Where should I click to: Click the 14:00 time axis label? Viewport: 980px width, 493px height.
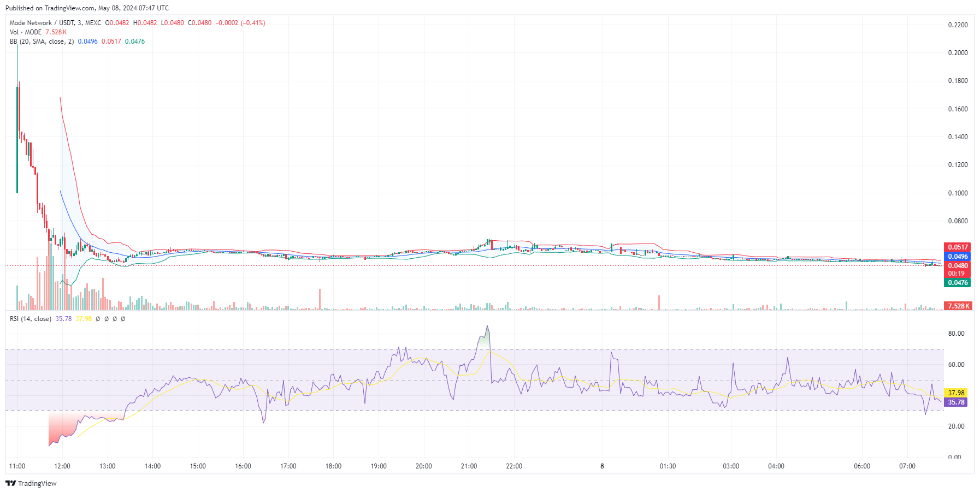pyautogui.click(x=152, y=466)
